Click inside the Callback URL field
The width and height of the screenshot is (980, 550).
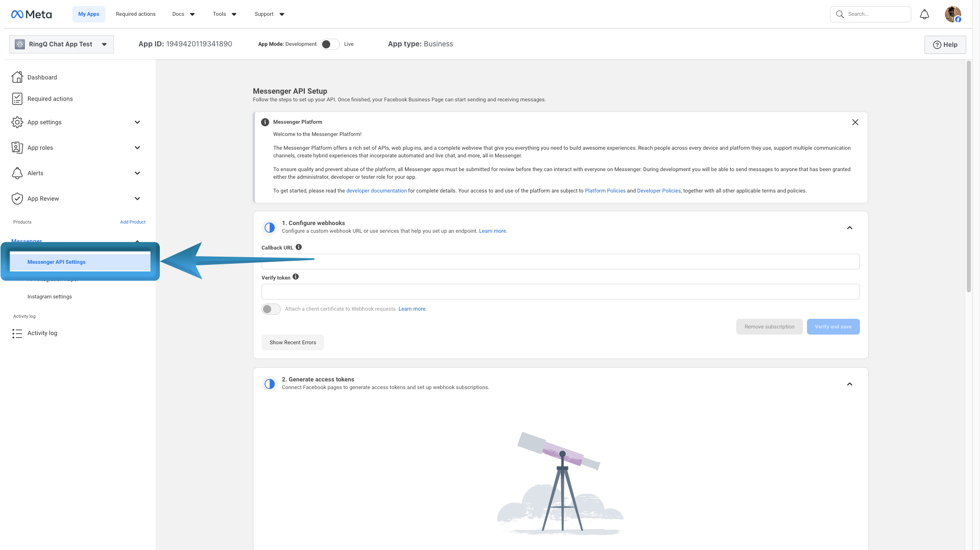coord(560,261)
